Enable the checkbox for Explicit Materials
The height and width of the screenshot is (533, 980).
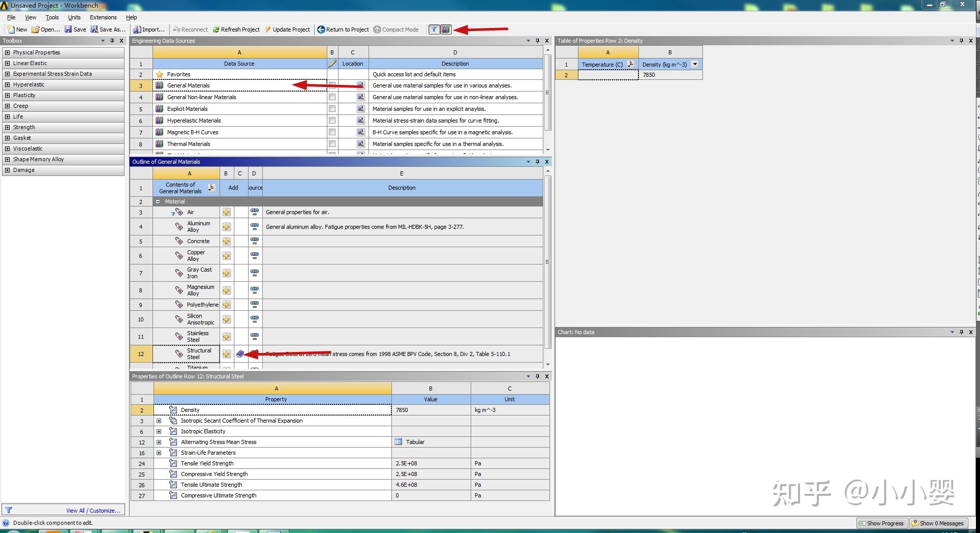(332, 108)
